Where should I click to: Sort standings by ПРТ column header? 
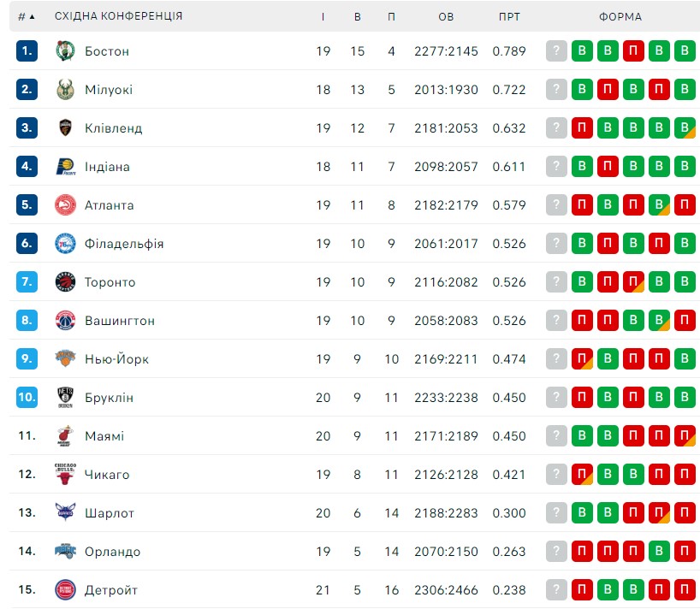click(x=509, y=17)
